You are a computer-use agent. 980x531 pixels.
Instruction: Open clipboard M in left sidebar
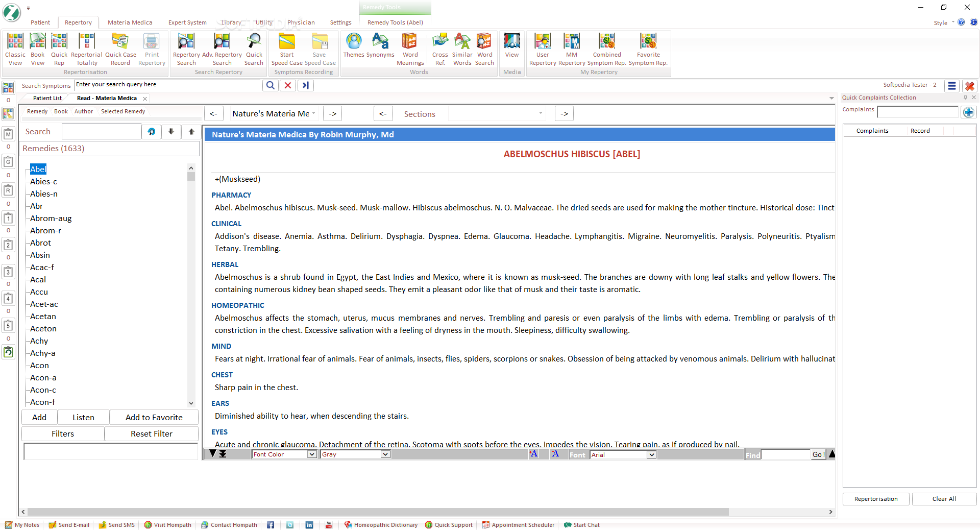tap(8, 134)
